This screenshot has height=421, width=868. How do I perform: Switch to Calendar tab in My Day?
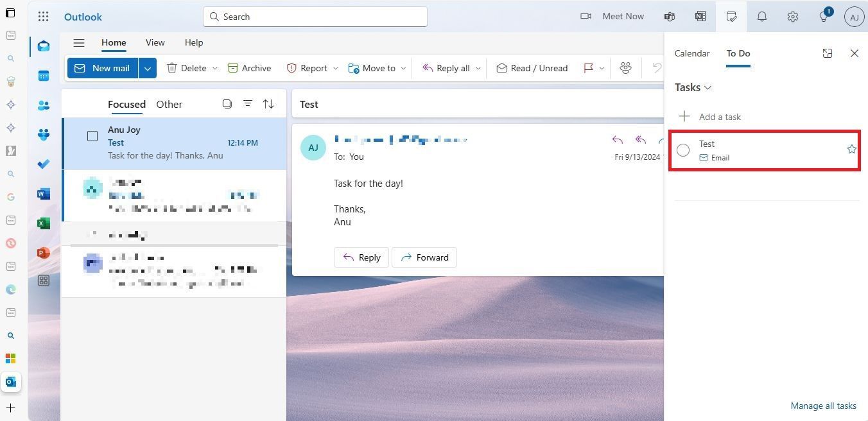692,53
